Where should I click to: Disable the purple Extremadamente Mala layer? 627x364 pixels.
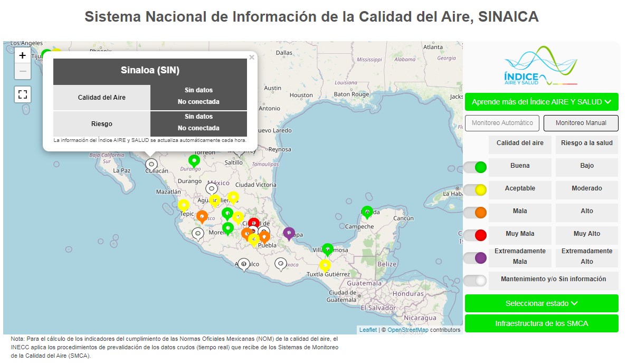pos(474,258)
